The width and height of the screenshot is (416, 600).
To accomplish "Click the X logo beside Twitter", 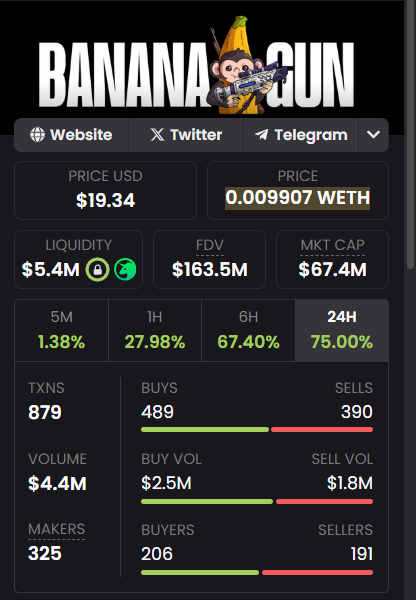I will [x=157, y=135].
